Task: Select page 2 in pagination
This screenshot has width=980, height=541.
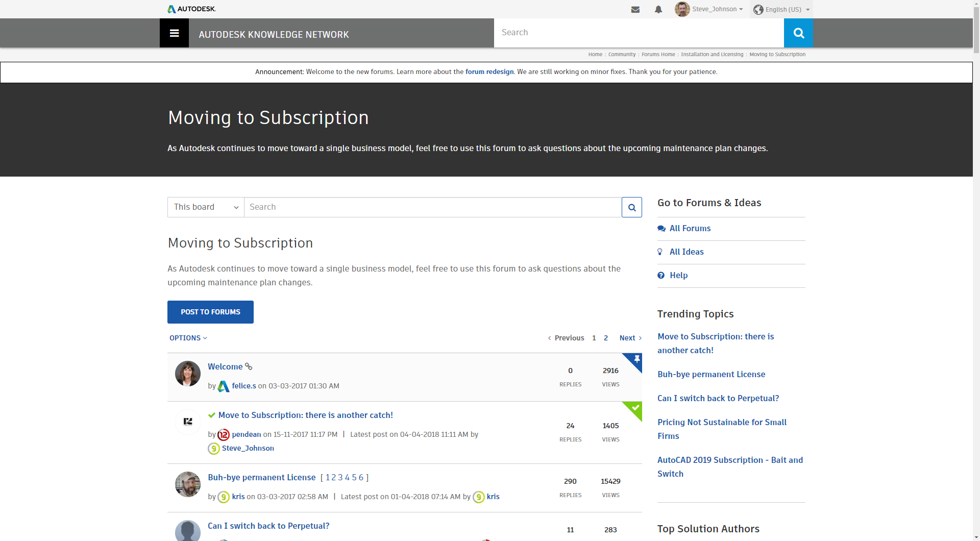Action: [x=606, y=338]
